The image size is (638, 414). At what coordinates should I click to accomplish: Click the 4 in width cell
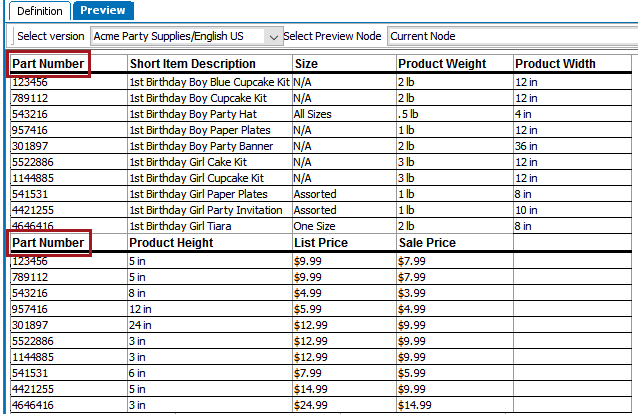click(572, 114)
